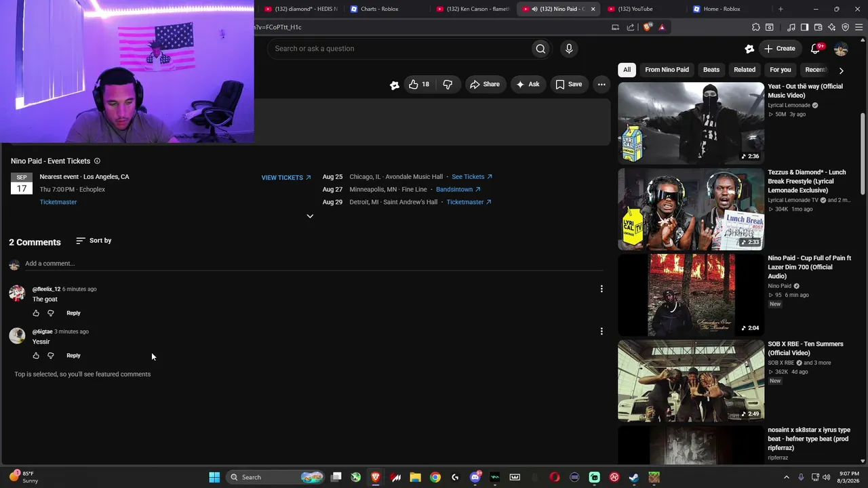Open Google Chrome from the taskbar

point(435,477)
